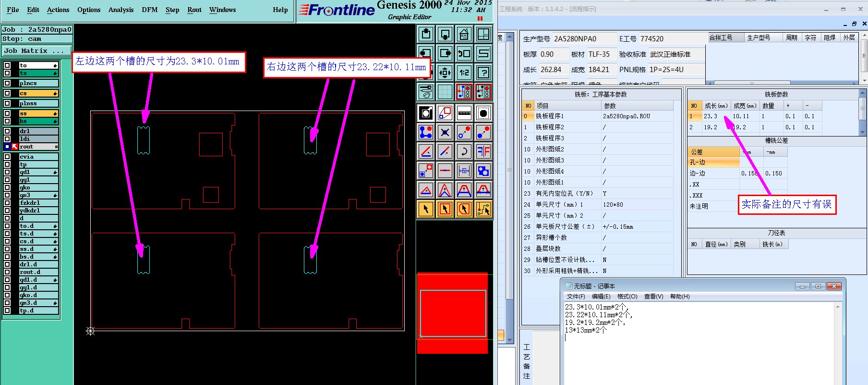
Task: Select the '孔-边' tolerance row
Action: 713,162
